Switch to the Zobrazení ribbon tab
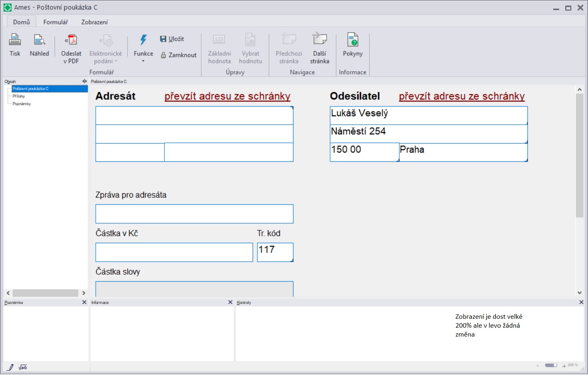The image size is (588, 375). click(x=95, y=22)
